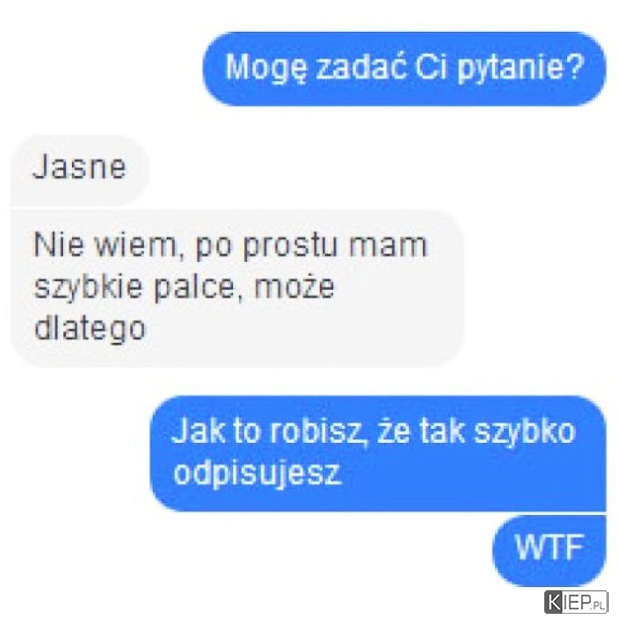Click the word 'odpisujesz' in the blue message
This screenshot has height=624, width=619.
(258, 474)
